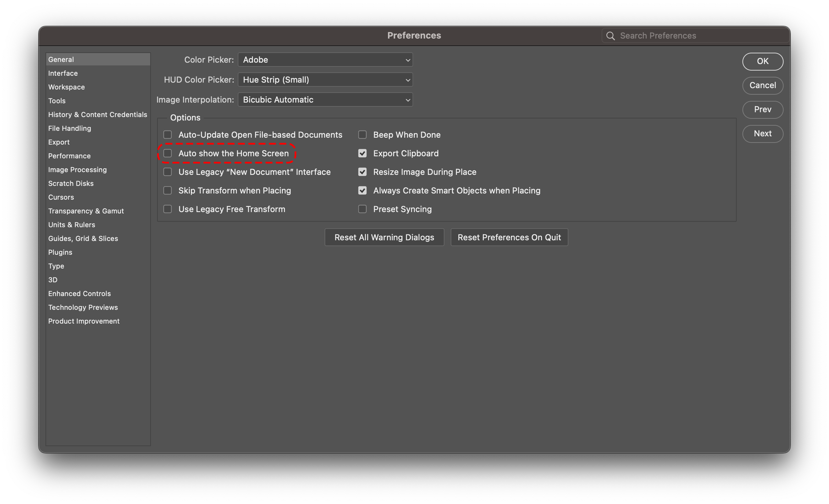Click the search magnifier icon
Viewport: 829px width, 504px height.
[610, 36]
